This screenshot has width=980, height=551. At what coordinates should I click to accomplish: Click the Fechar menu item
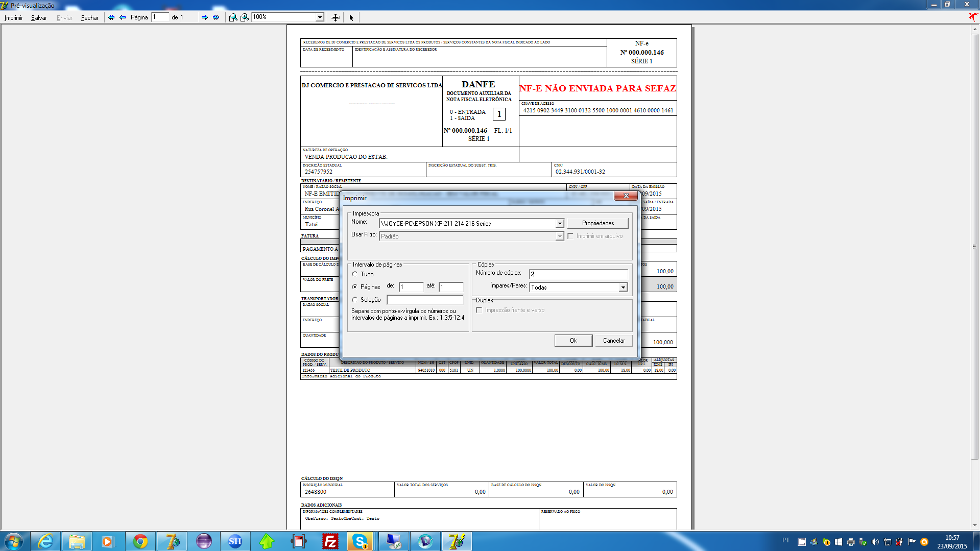coord(89,18)
